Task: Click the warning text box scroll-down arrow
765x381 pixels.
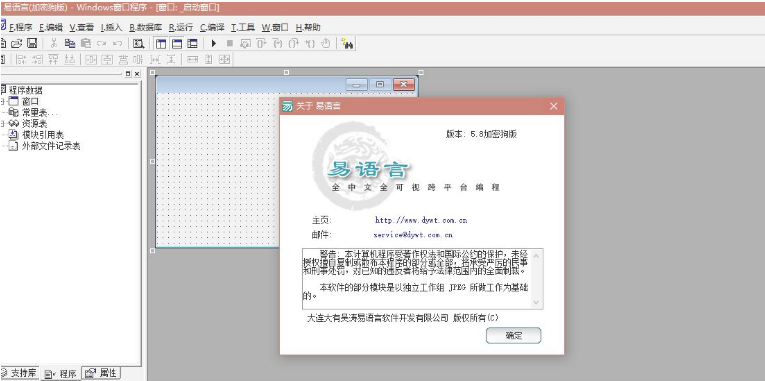Action: pos(537,302)
